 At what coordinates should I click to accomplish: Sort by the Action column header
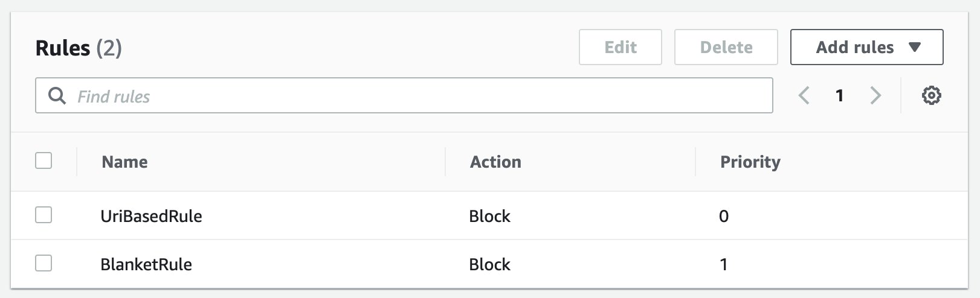[495, 162]
